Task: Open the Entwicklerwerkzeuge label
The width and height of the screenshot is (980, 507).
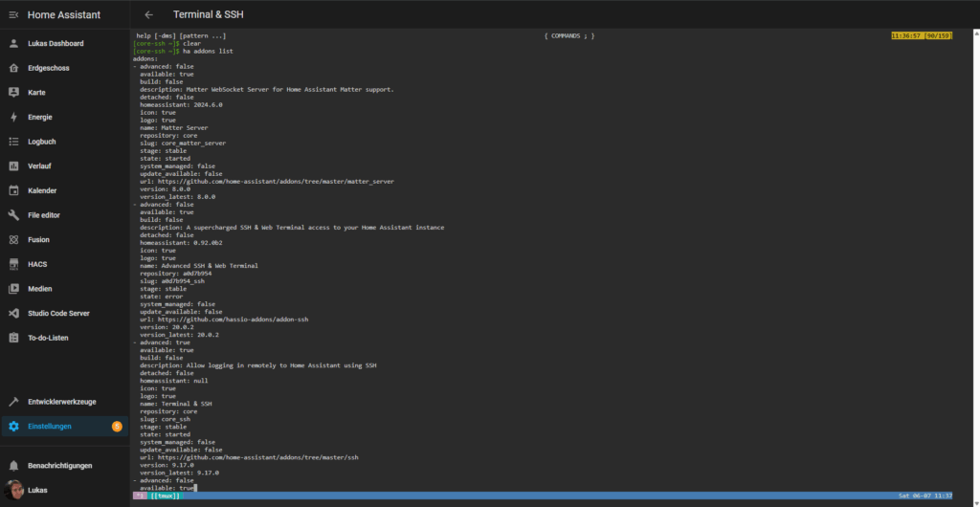Action: click(62, 402)
